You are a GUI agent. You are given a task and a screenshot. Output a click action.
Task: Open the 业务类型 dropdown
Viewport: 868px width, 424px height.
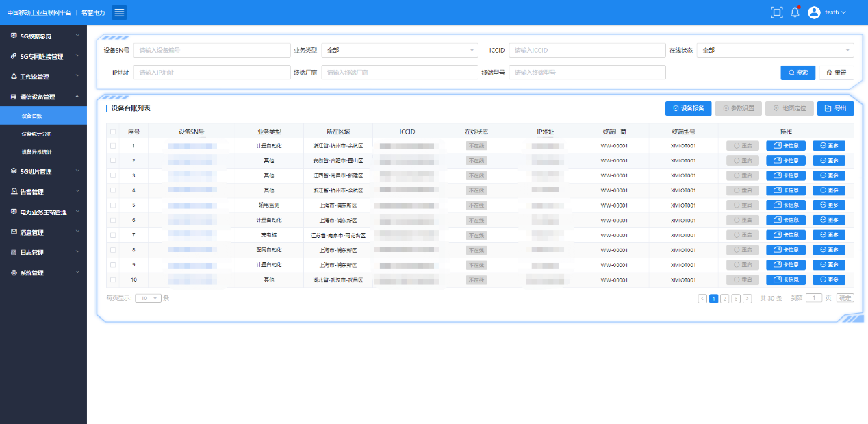pos(399,50)
